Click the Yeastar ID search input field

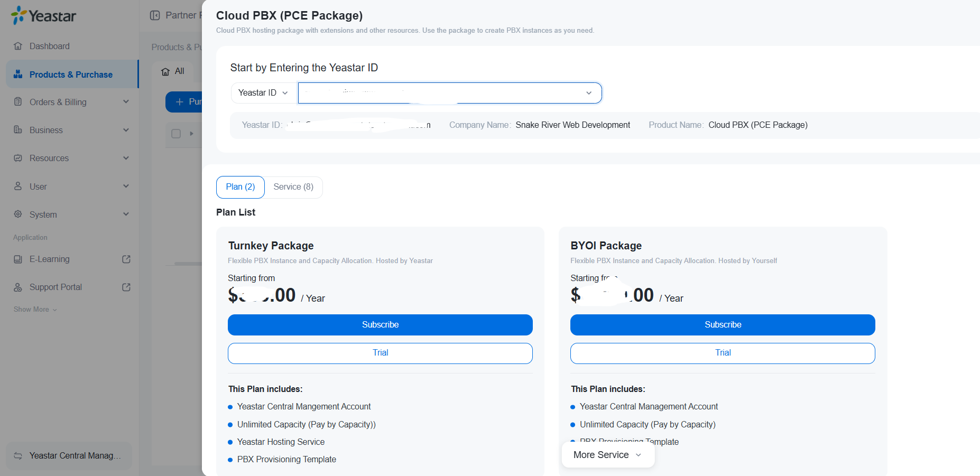coord(441,93)
